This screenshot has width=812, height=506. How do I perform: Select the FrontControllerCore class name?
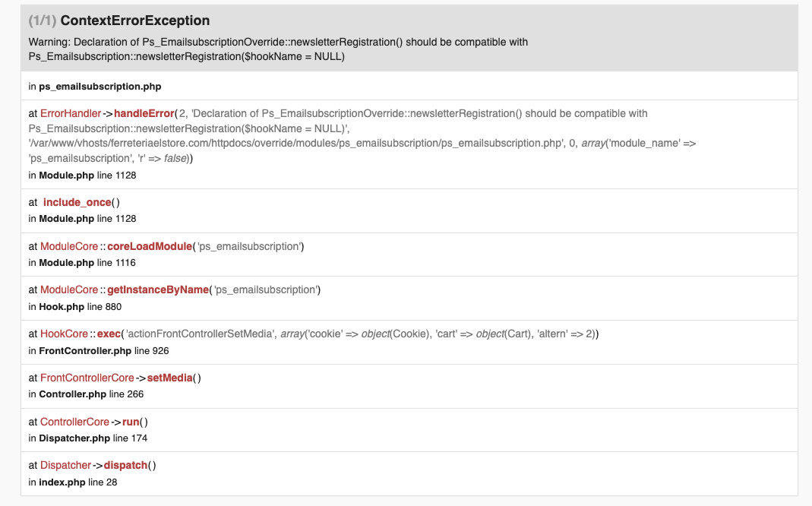coord(87,378)
